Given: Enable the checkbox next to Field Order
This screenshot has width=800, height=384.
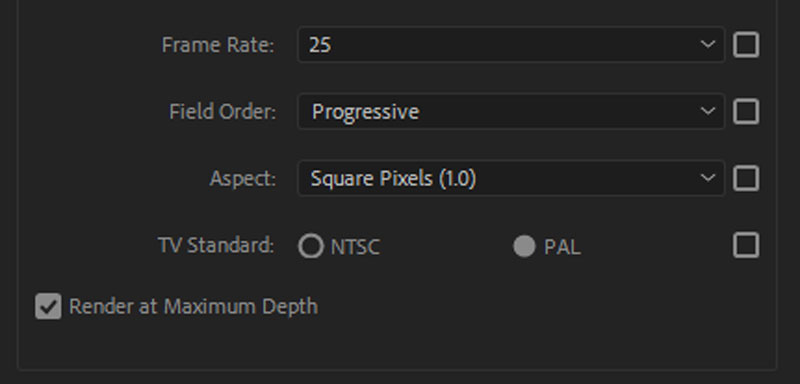Looking at the screenshot, I should (746, 112).
